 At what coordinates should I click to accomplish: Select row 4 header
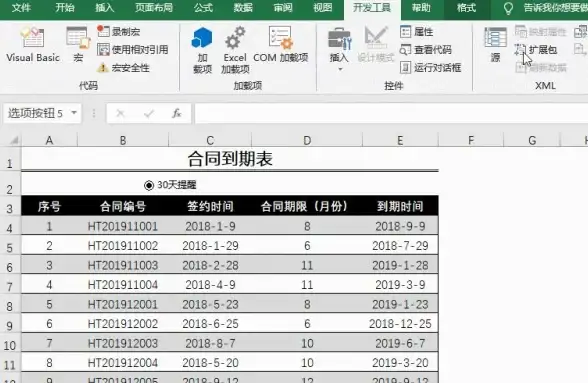click(x=10, y=228)
